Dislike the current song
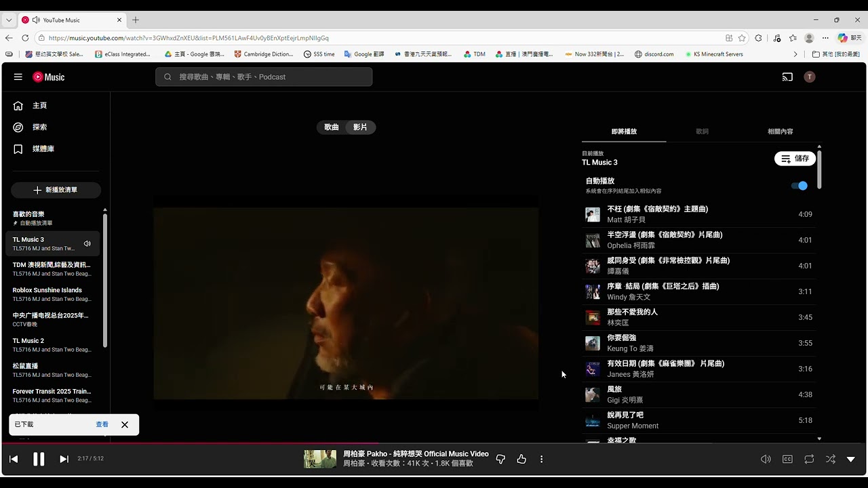 (x=500, y=459)
